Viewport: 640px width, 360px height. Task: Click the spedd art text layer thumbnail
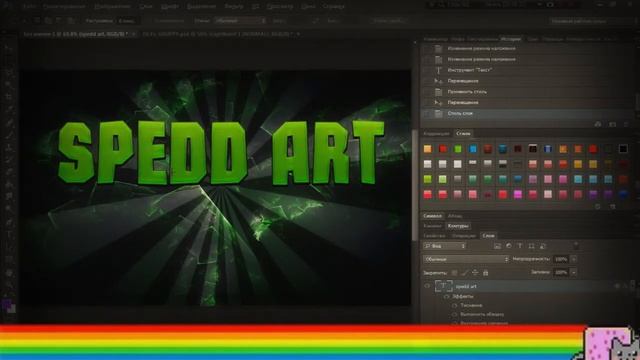443,286
